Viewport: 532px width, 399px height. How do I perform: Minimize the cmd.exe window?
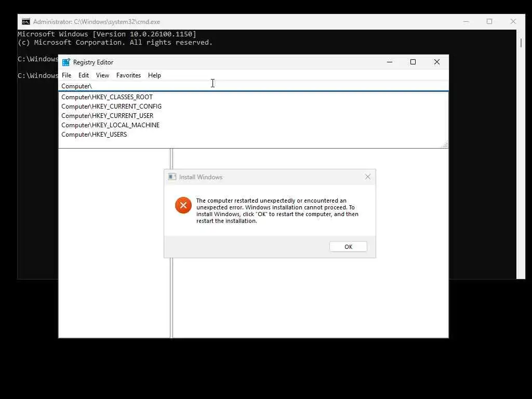click(x=466, y=21)
